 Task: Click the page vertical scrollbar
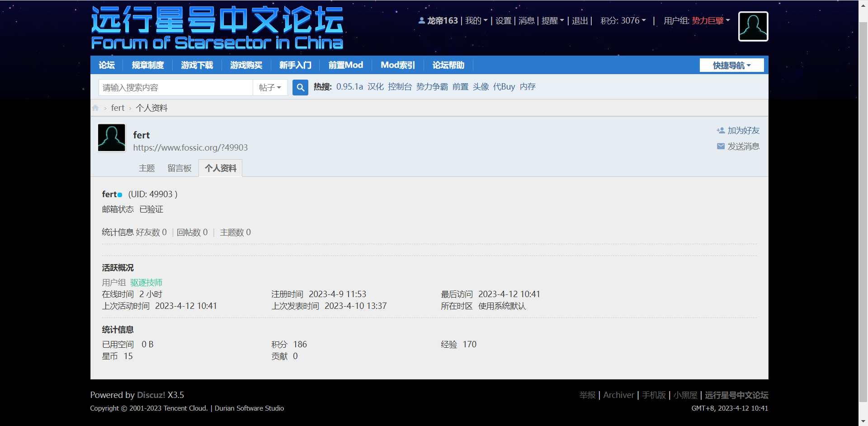pos(863,213)
